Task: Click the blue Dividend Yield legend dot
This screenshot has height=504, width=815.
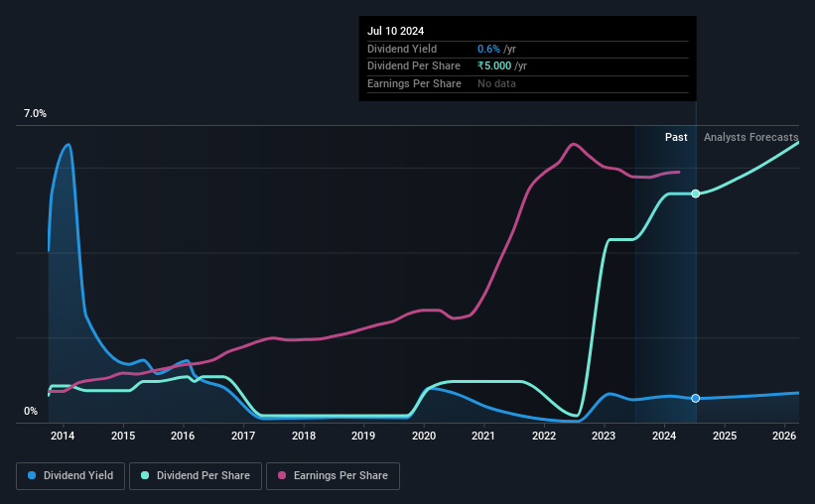Action: click(32, 475)
